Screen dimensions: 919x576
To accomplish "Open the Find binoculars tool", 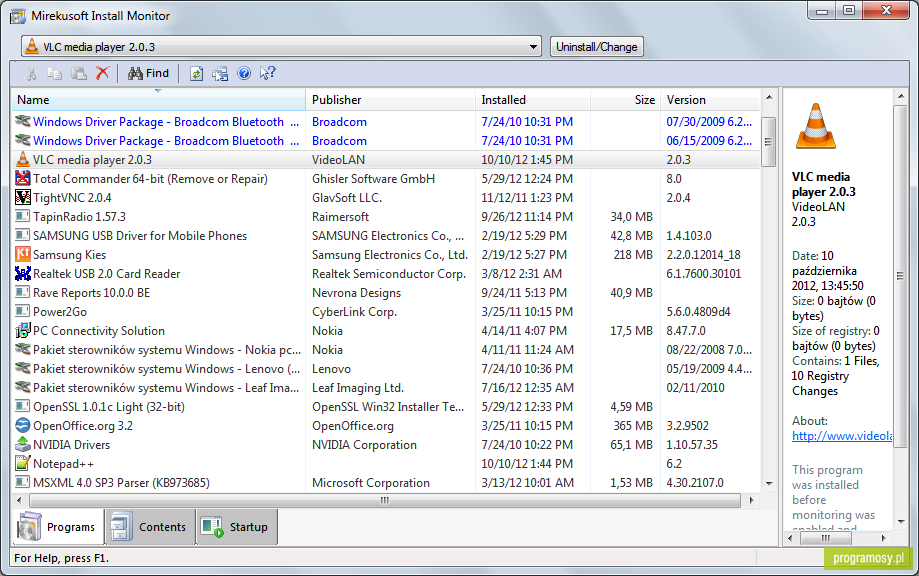I will [148, 73].
